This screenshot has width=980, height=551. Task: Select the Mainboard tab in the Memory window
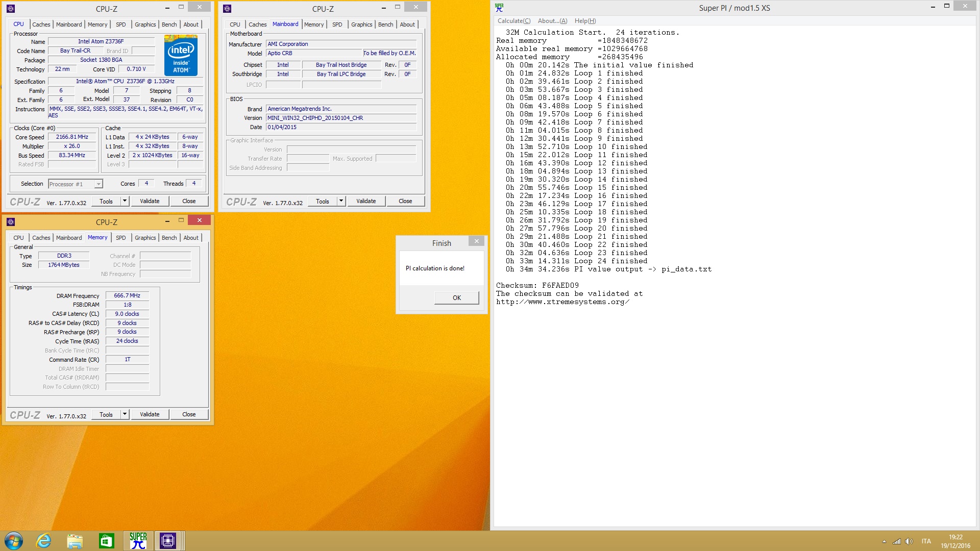(69, 238)
